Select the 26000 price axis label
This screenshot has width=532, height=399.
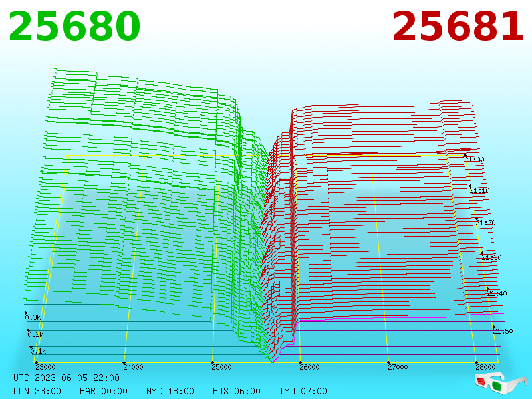[x=309, y=367]
